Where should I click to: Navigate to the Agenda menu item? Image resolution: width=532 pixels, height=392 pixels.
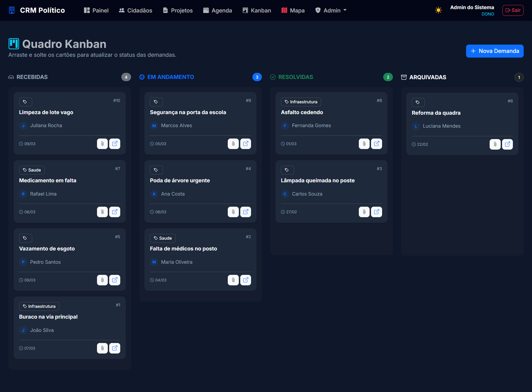(217, 10)
